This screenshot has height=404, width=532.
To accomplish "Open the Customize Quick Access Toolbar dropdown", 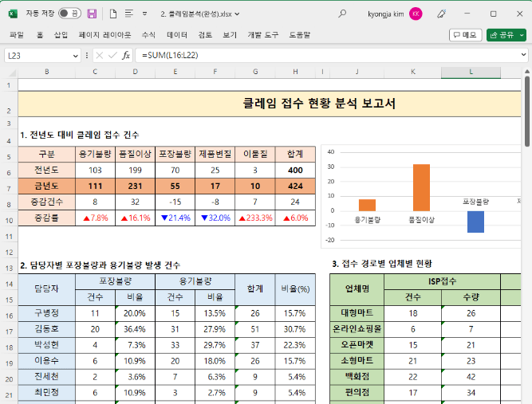I will (144, 14).
